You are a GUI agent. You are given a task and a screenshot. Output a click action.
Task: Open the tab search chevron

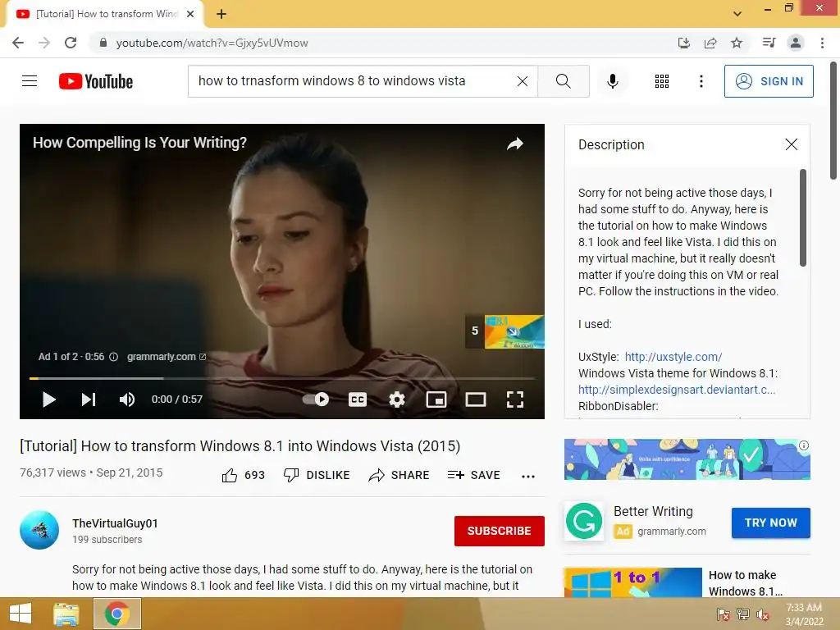pyautogui.click(x=737, y=14)
